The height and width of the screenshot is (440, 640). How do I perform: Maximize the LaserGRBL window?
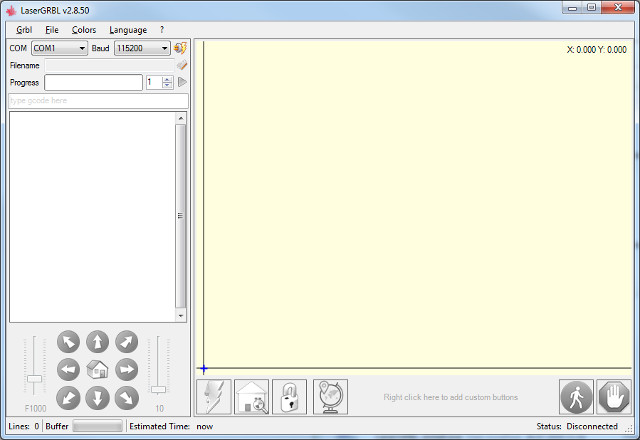click(x=591, y=8)
